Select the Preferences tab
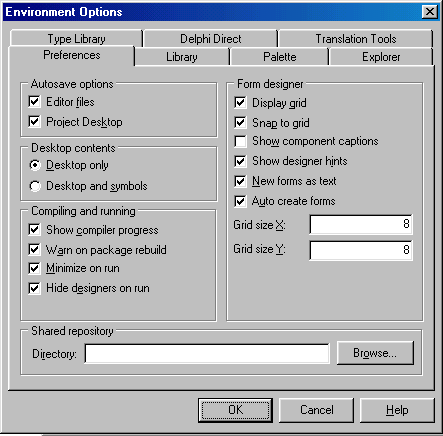443x436 pixels. [x=72, y=55]
